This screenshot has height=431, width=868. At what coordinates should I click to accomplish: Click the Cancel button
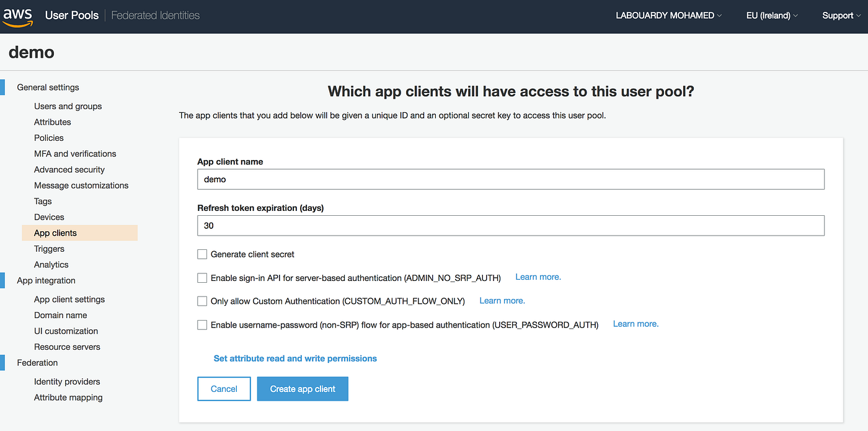(x=224, y=389)
